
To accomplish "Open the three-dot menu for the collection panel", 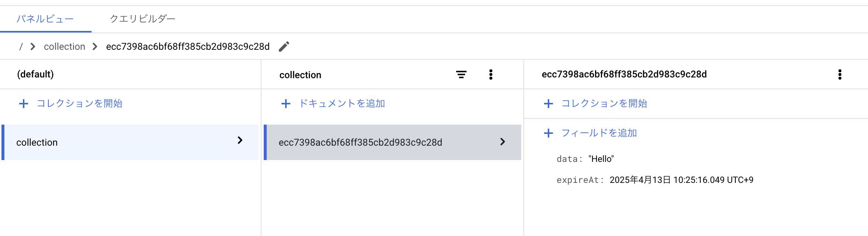I will (x=491, y=74).
